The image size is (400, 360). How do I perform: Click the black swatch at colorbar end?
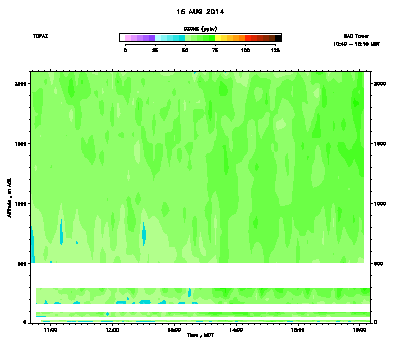click(279, 38)
